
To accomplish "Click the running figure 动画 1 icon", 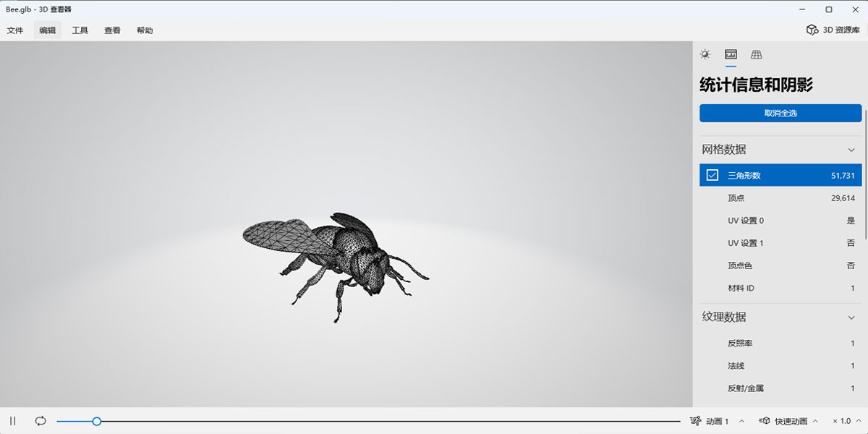I will [696, 421].
